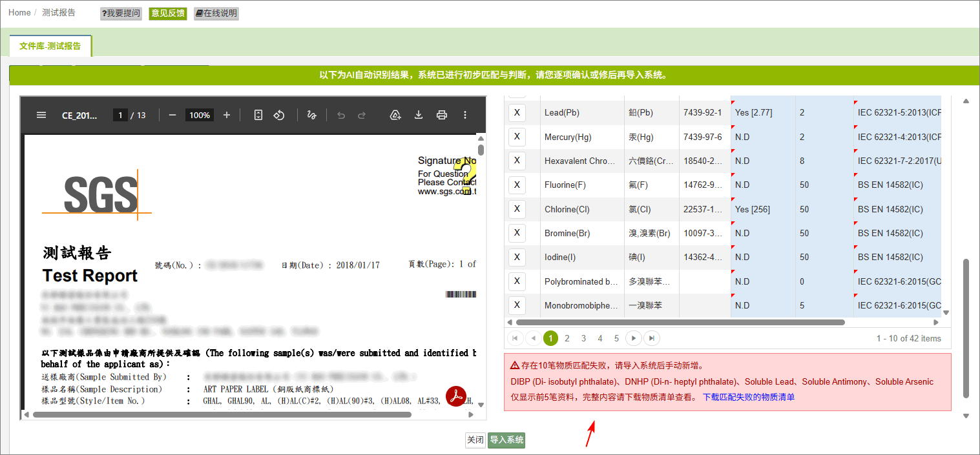Delete the Fluorine(F) row
The height and width of the screenshot is (455, 980).
[517, 185]
